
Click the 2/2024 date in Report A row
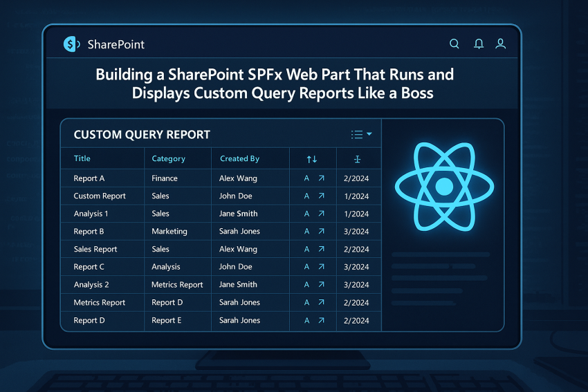356,178
